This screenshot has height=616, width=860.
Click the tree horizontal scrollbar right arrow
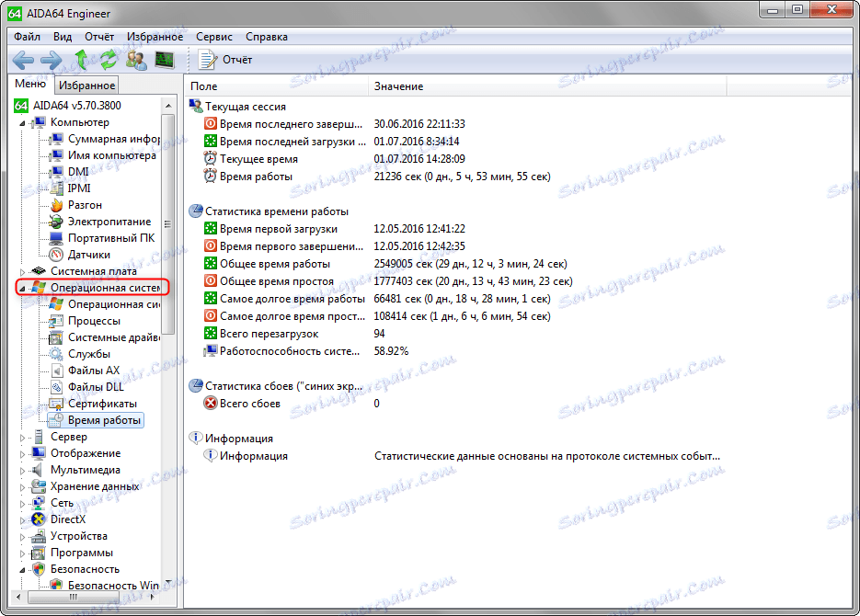pyautogui.click(x=153, y=597)
